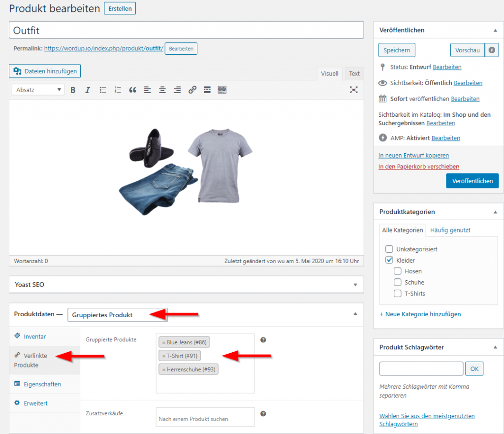Screen dimensions: 504x434
Task: Collapse the Produkt Schlagwörter panel
Action: click(495, 347)
